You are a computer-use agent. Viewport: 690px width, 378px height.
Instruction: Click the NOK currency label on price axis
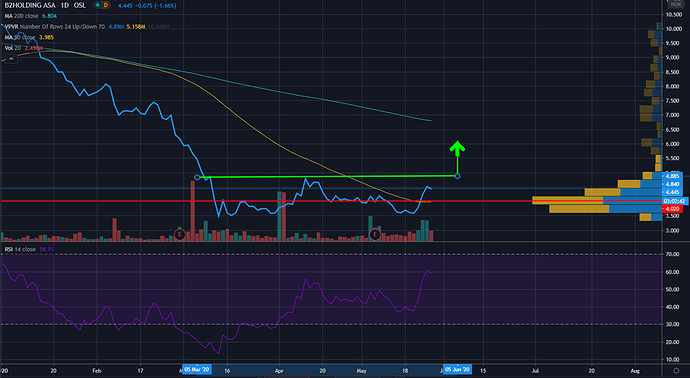[x=676, y=4]
